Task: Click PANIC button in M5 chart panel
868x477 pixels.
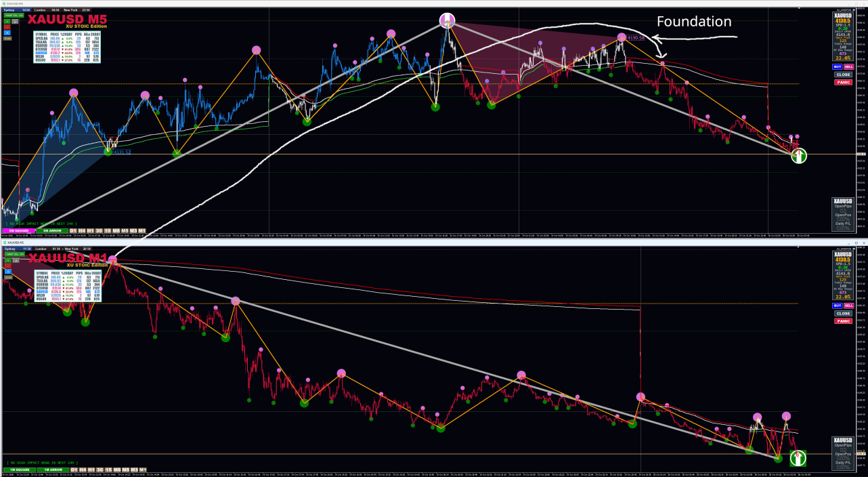Action: [844, 82]
